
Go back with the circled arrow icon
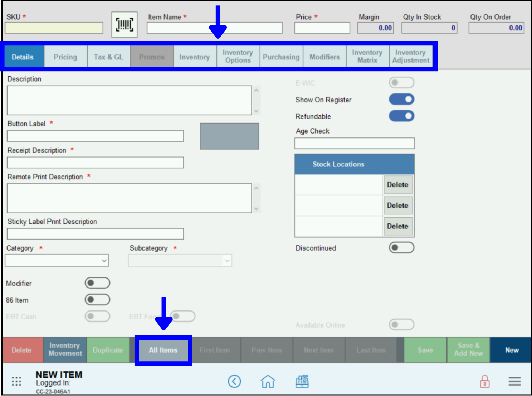pyautogui.click(x=234, y=381)
